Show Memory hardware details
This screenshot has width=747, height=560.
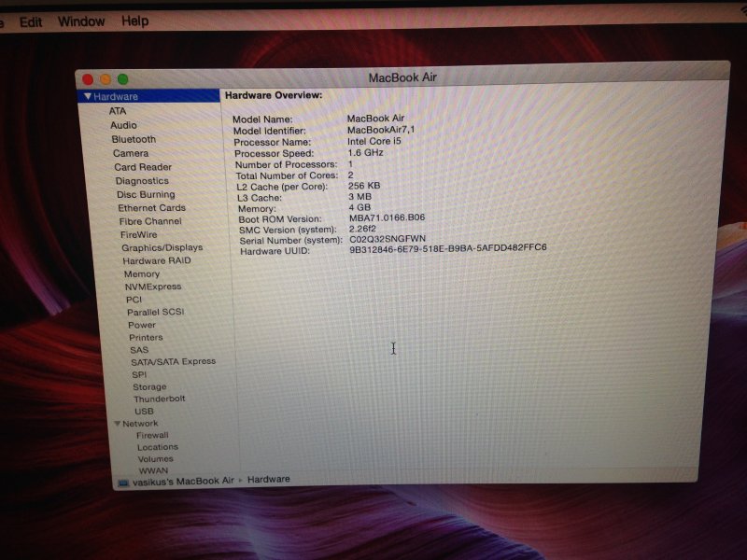pyautogui.click(x=142, y=274)
